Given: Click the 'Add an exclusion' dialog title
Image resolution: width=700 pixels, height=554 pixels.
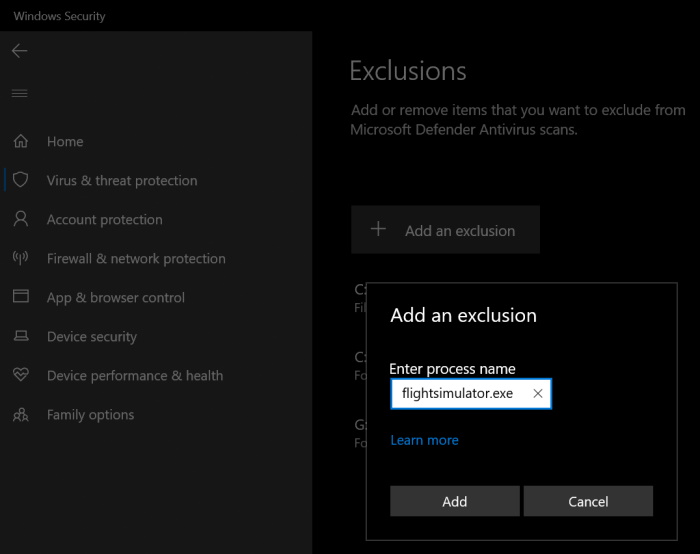Looking at the screenshot, I should click(463, 315).
